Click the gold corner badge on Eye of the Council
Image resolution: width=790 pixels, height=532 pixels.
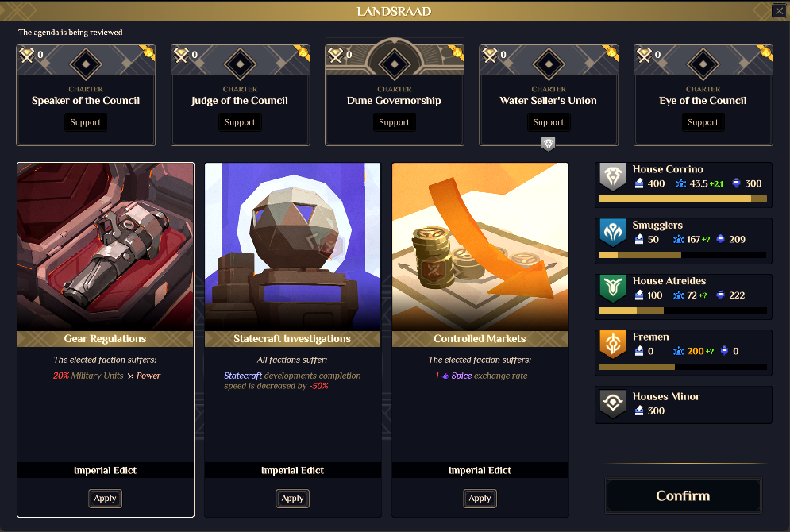766,52
